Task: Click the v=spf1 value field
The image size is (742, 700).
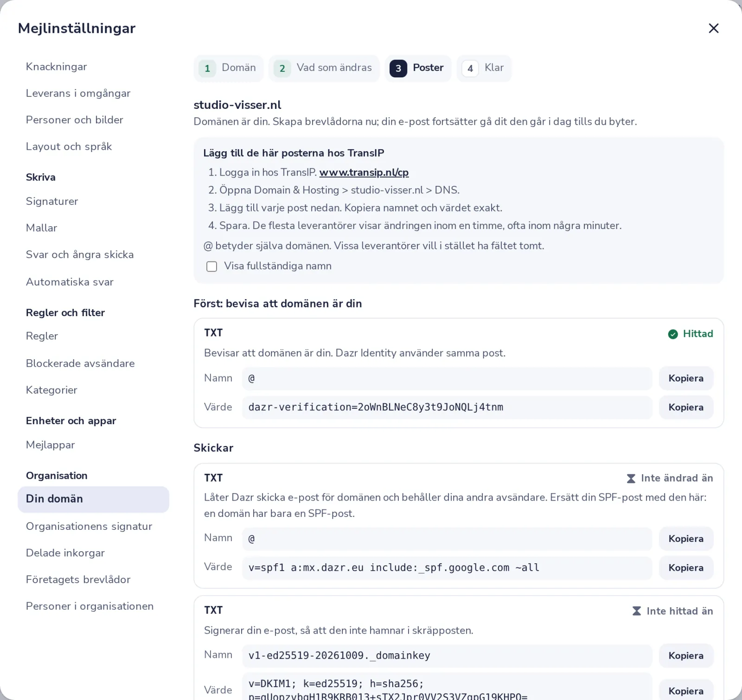Action: click(447, 568)
